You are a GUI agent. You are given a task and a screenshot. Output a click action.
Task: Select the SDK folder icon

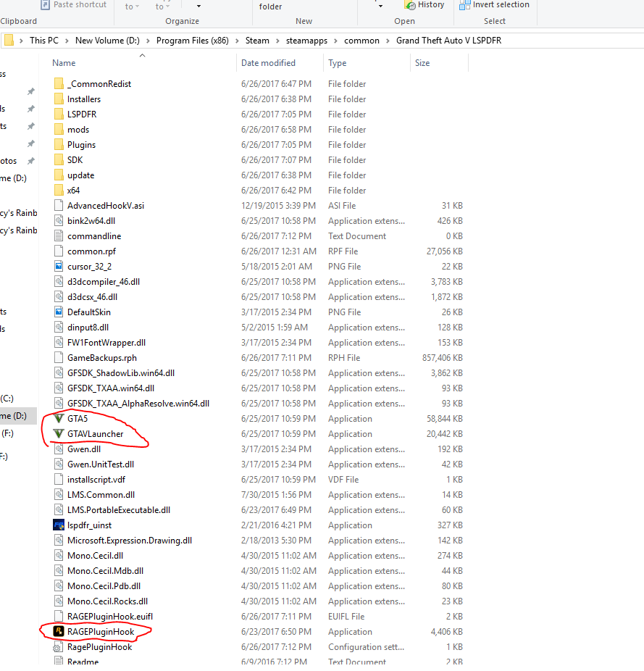click(59, 160)
